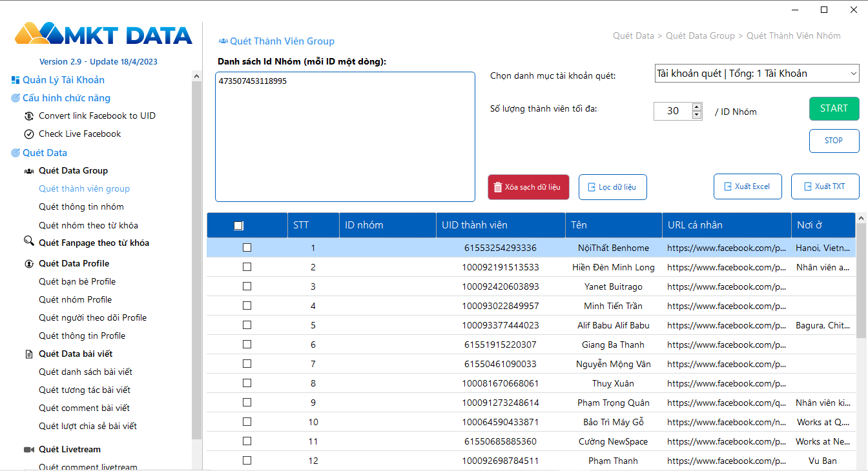
Task: Click Xóa sạch dữ liệu button
Action: point(528,187)
